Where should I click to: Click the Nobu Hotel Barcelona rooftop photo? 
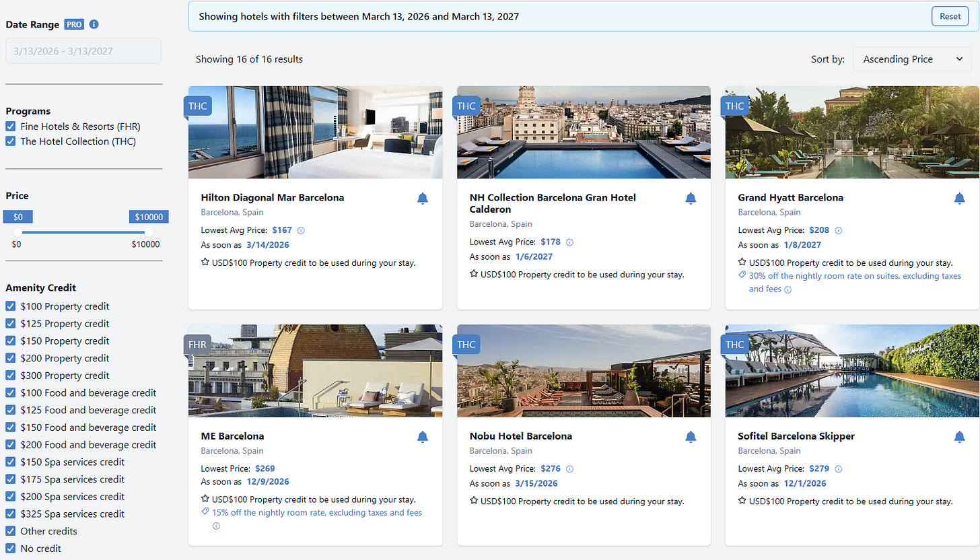[x=584, y=371]
